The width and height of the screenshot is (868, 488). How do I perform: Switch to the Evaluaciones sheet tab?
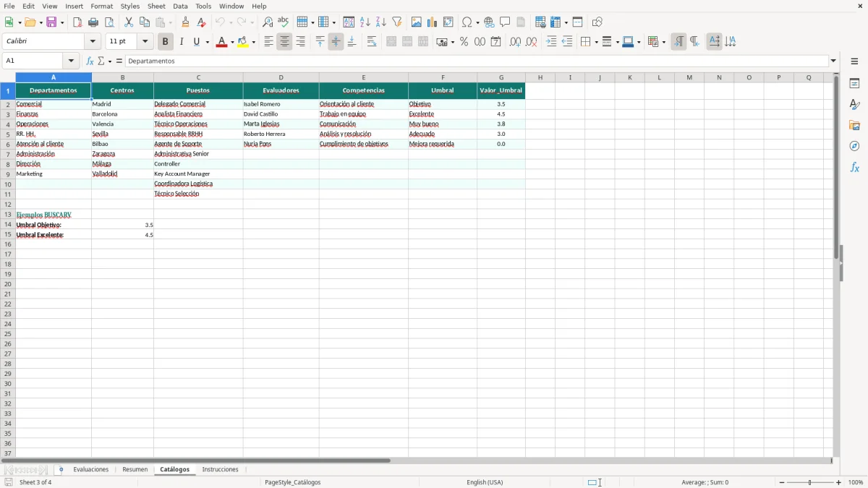(x=91, y=470)
